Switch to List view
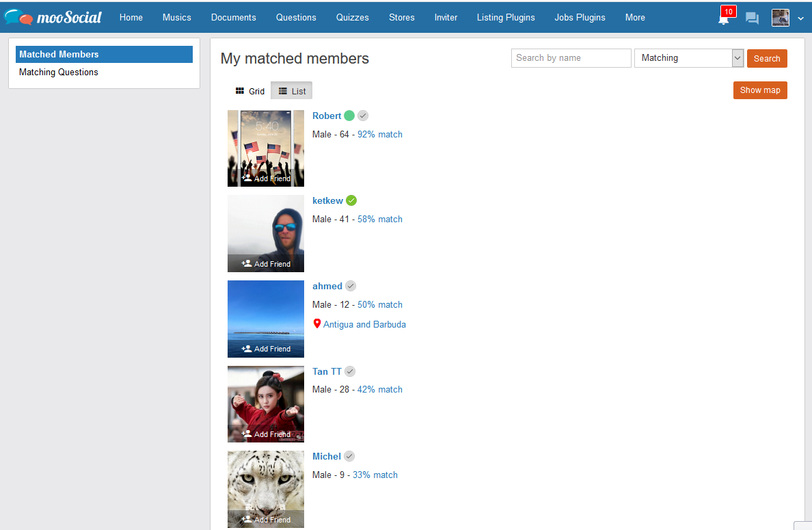The height and width of the screenshot is (530, 812). [292, 91]
